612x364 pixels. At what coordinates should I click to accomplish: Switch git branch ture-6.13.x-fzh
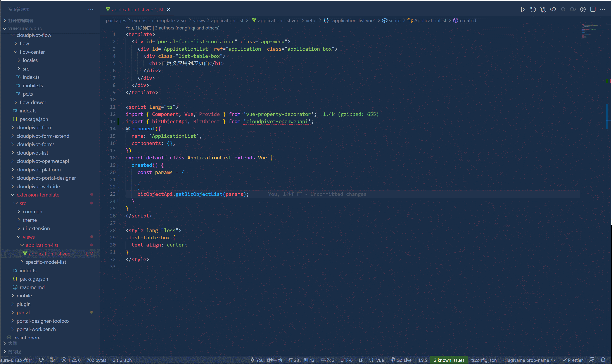click(16, 360)
